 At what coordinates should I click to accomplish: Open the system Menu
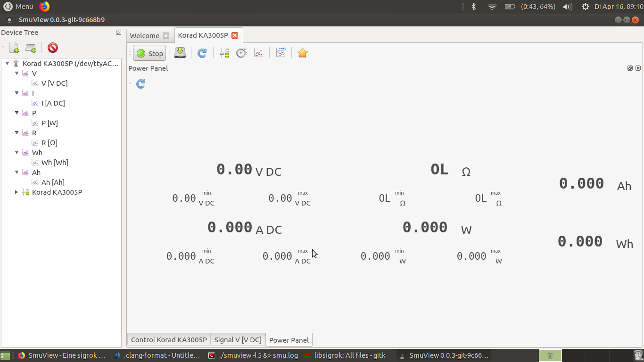coord(18,7)
